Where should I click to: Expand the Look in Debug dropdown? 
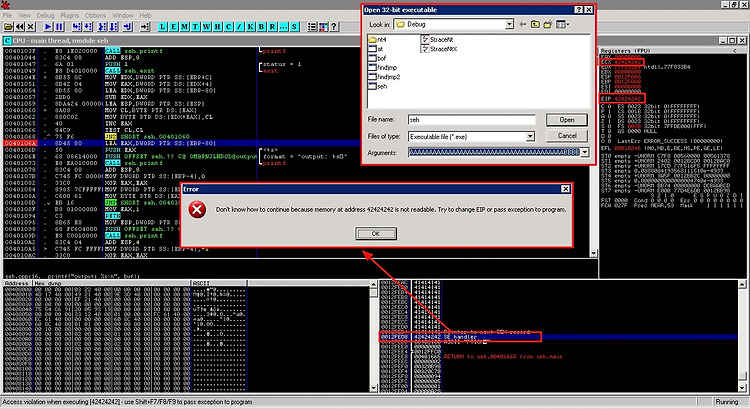[509, 24]
